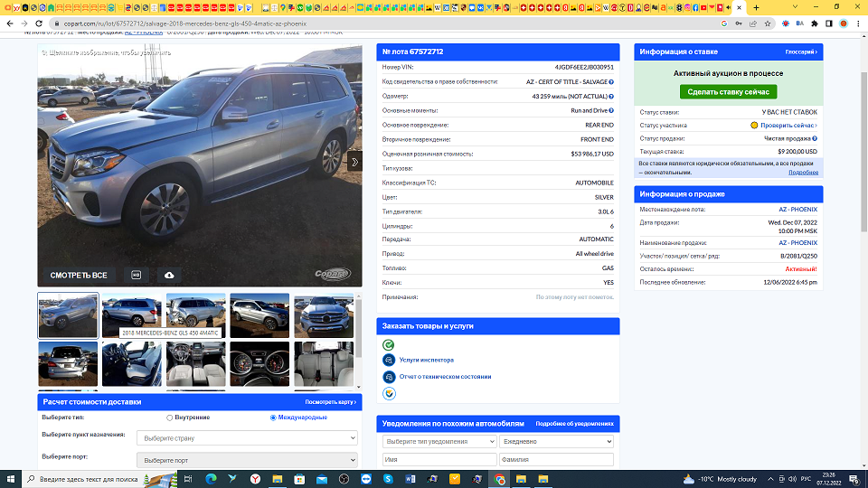Click Сделать ставку сейчас button

click(729, 92)
